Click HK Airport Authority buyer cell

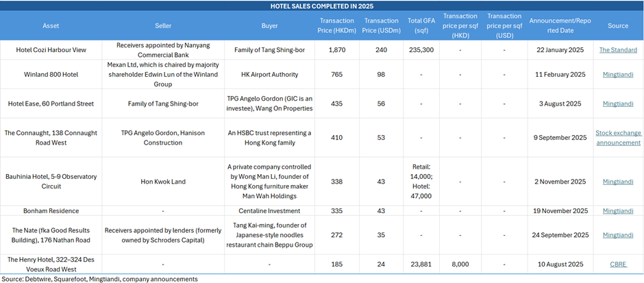(x=269, y=74)
